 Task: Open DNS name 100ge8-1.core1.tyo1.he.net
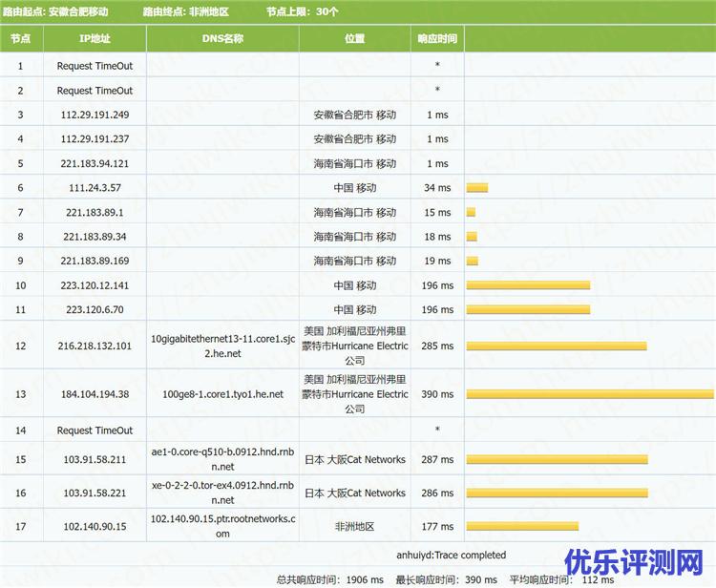(222, 393)
